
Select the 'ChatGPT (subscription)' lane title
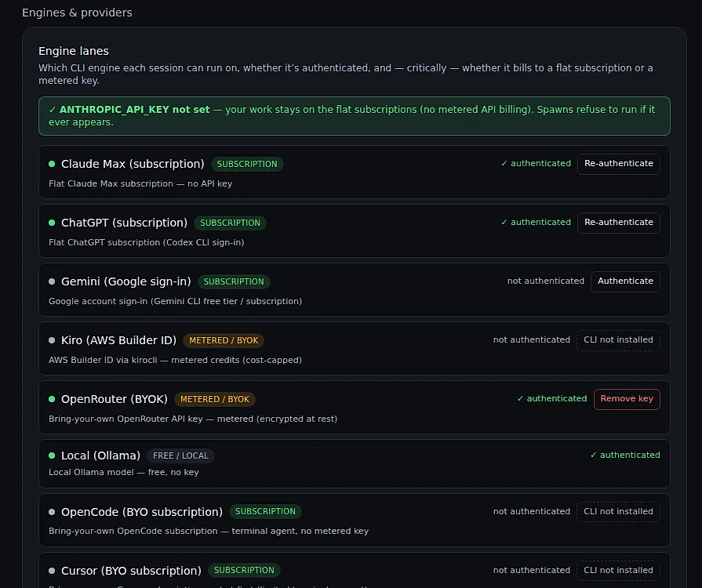pos(124,223)
